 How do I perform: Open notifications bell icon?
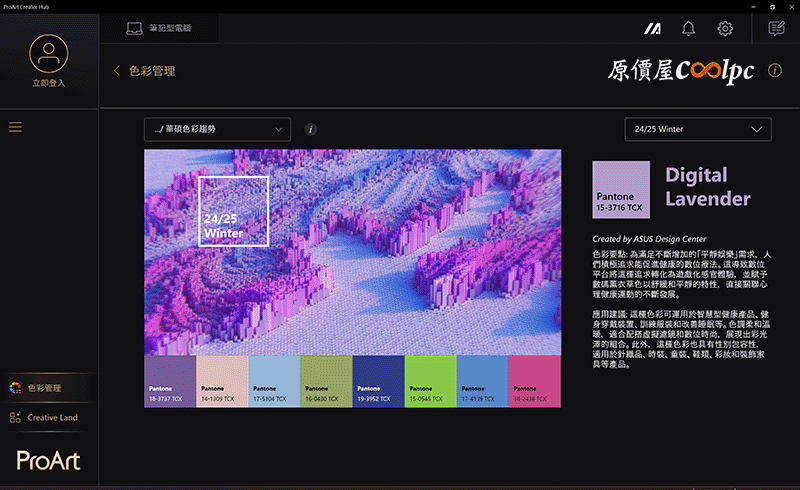688,29
